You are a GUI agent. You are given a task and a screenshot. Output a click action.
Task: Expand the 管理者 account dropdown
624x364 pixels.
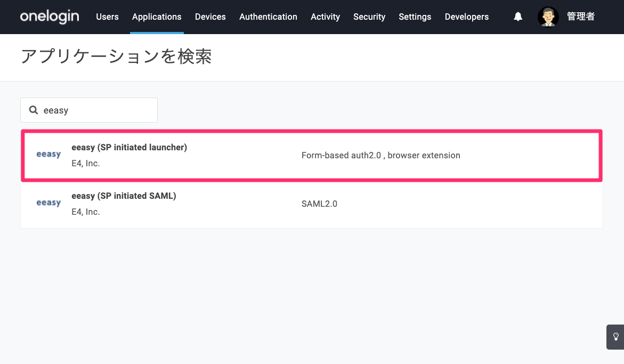(x=581, y=17)
